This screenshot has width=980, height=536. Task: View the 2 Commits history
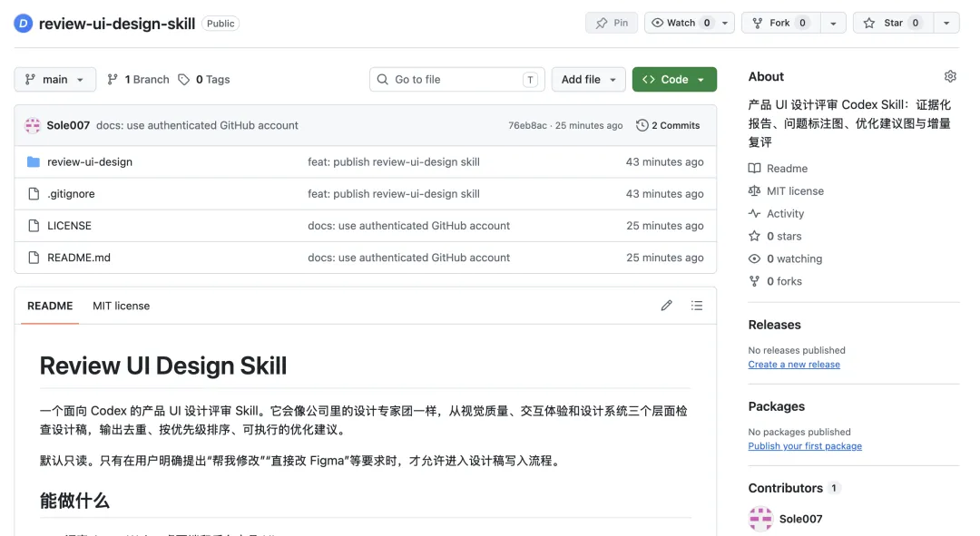click(668, 125)
